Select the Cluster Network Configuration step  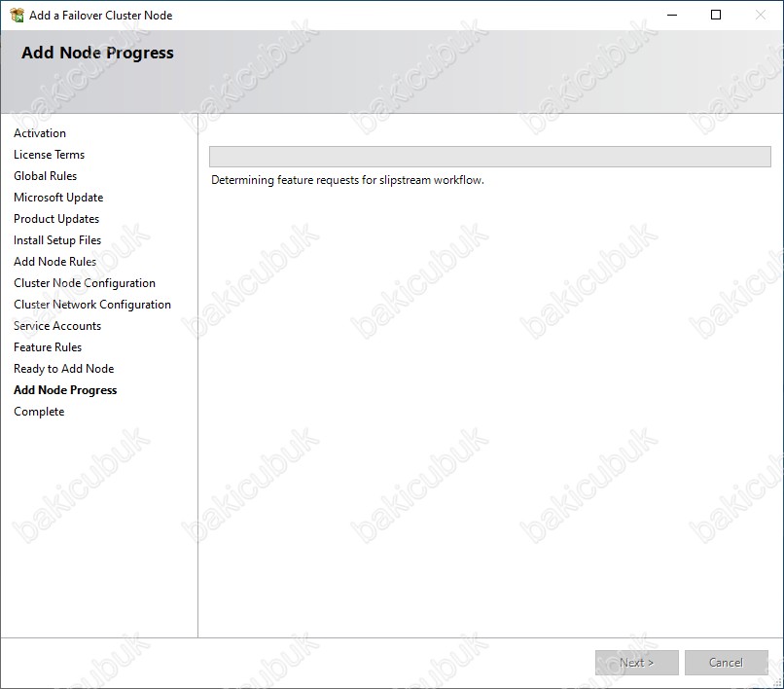coord(92,305)
